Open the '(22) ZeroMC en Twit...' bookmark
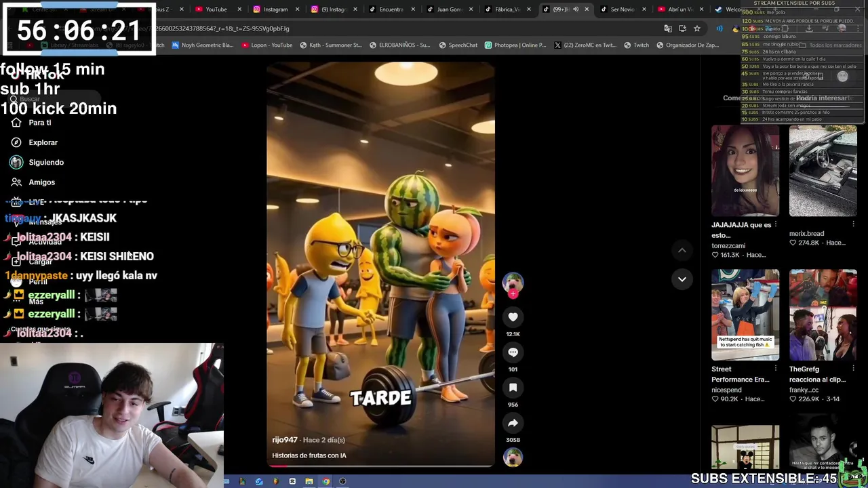 pos(585,45)
